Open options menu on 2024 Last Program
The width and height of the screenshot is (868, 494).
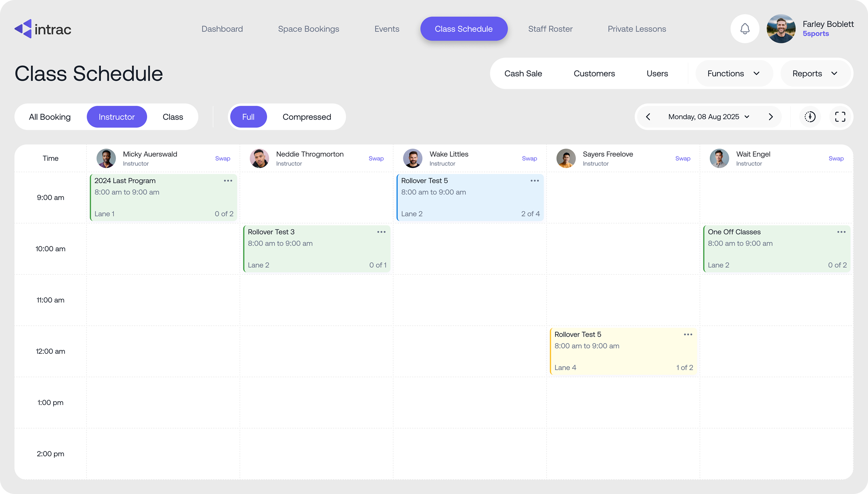(x=228, y=180)
